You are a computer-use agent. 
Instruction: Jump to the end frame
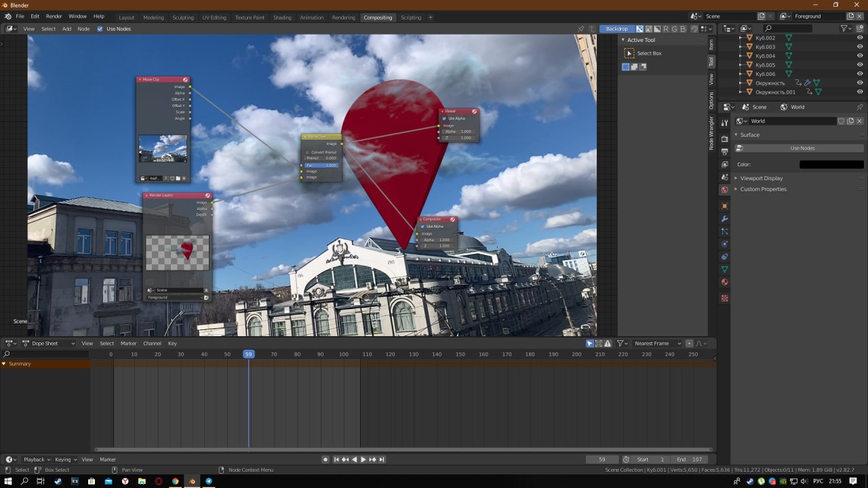(382, 460)
